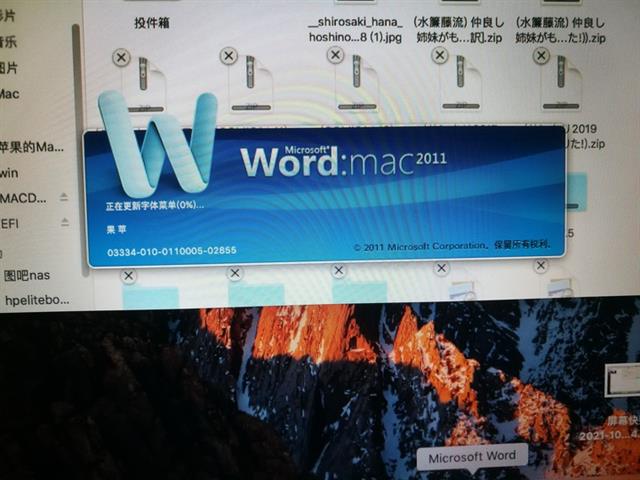Click the 正在更新字体菜单(0%)... status text

pos(155,205)
